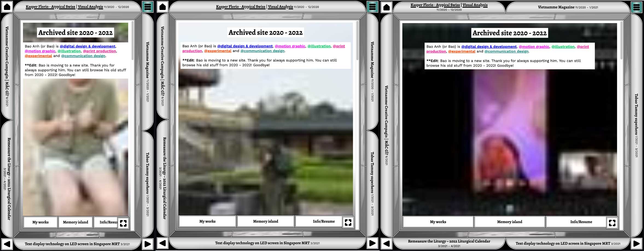
Task: Open Remeasure the Liturgy bottom tab in rightmost layout
Action: point(449,243)
